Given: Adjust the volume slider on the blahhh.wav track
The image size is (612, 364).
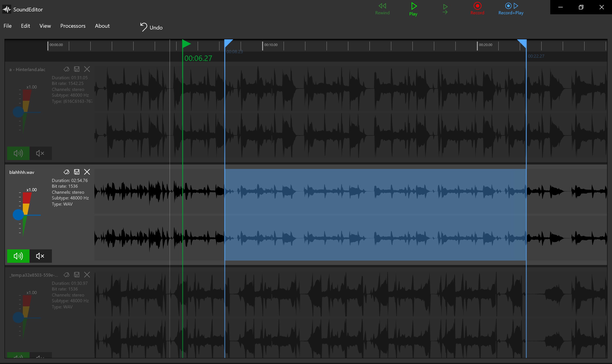Looking at the screenshot, I should point(18,215).
